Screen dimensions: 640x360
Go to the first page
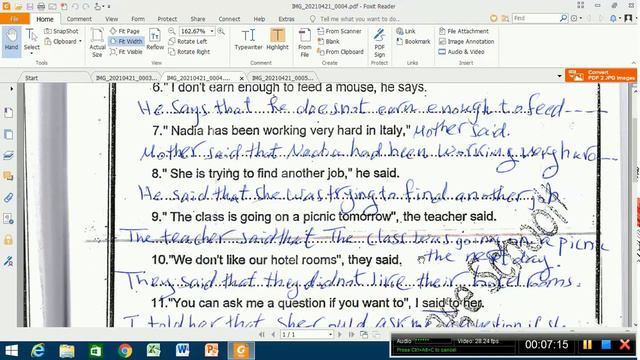click(262, 335)
